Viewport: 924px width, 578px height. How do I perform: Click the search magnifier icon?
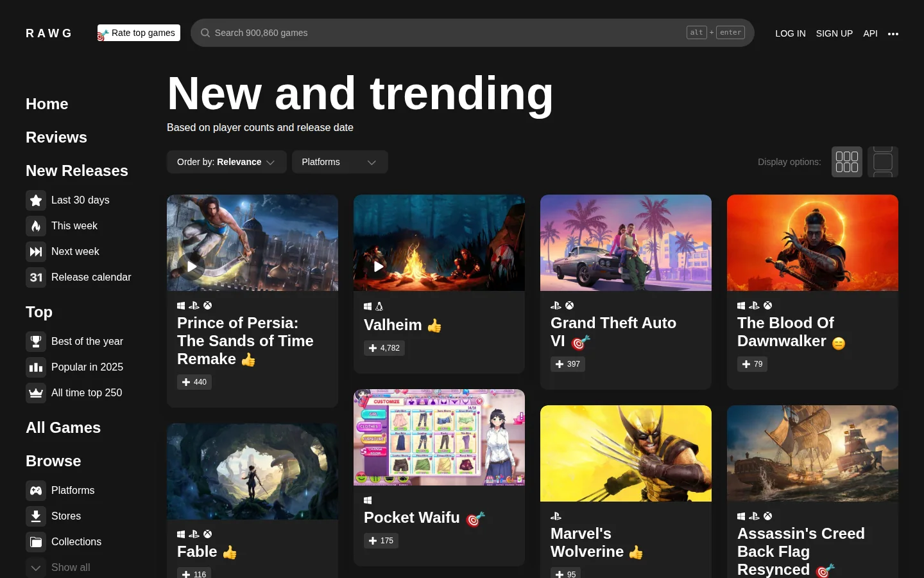205,33
